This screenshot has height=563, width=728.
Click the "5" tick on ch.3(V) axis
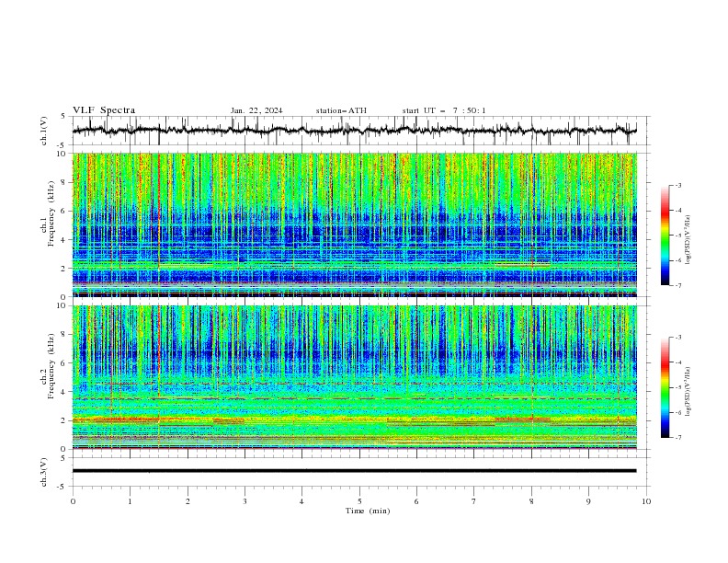tap(63, 458)
